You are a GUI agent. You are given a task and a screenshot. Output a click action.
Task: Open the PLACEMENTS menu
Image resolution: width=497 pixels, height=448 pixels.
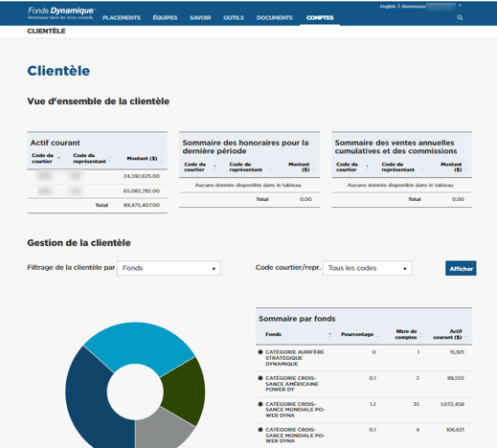coord(122,18)
